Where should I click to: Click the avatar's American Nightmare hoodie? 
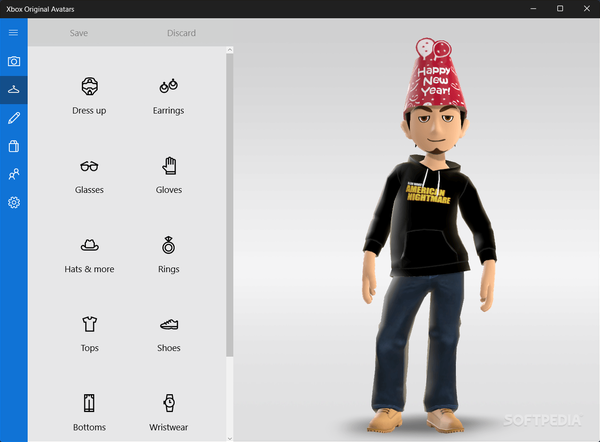tap(429, 216)
